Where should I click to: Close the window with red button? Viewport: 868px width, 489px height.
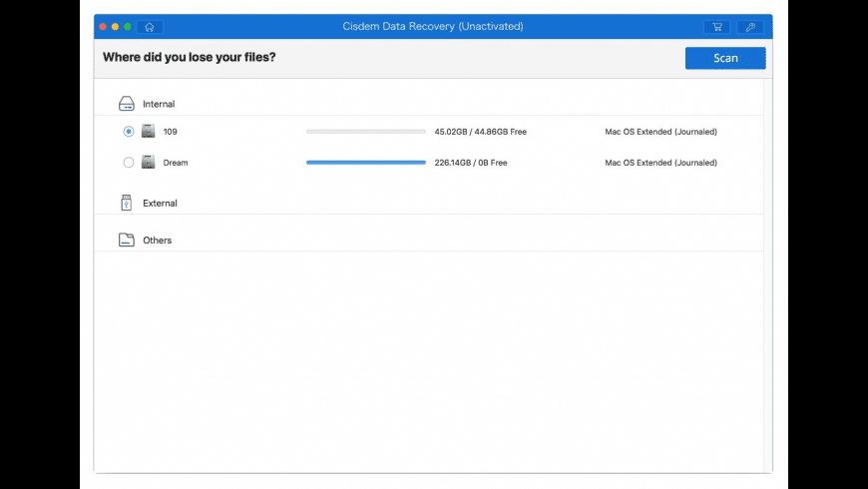coord(103,27)
